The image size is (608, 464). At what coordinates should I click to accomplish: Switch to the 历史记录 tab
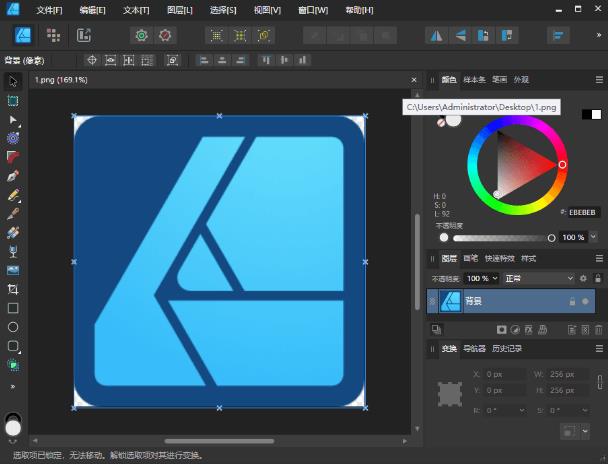[507, 348]
